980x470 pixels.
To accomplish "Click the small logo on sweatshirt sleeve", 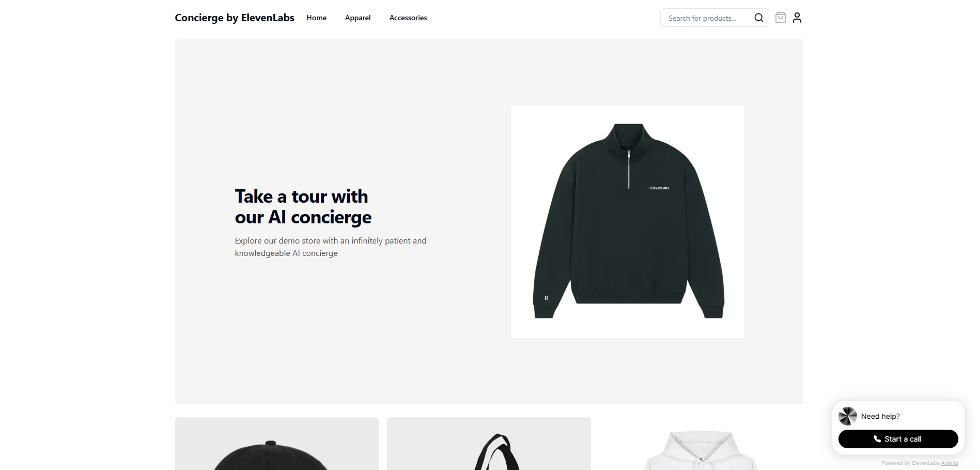I will [546, 298].
